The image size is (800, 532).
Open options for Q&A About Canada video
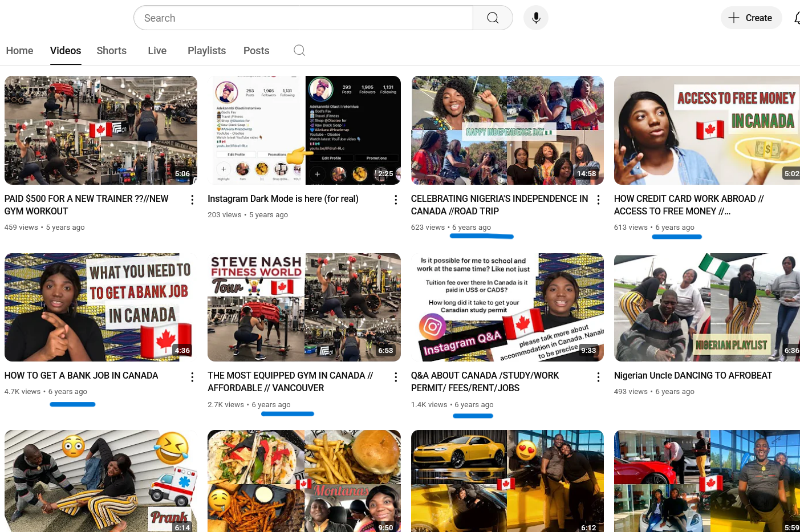pyautogui.click(x=598, y=377)
